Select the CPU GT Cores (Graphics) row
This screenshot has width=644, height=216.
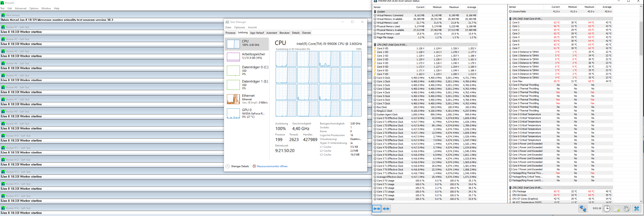pyautogui.click(x=560, y=199)
